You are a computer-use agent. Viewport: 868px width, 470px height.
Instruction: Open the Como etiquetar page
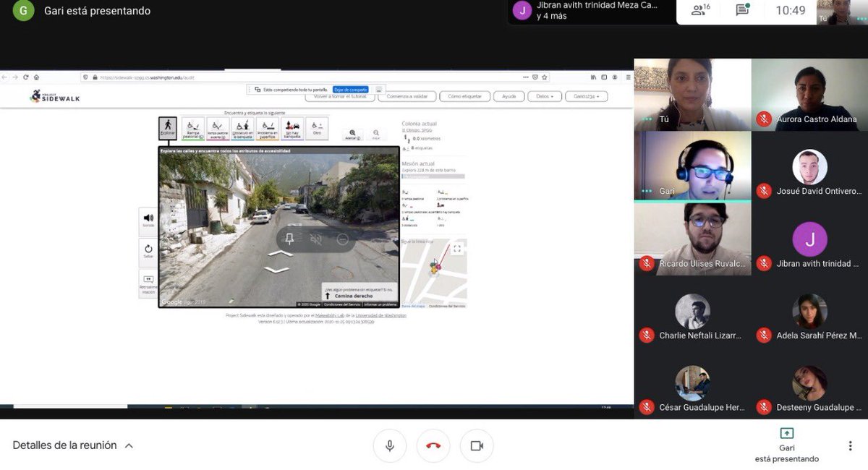(465, 96)
